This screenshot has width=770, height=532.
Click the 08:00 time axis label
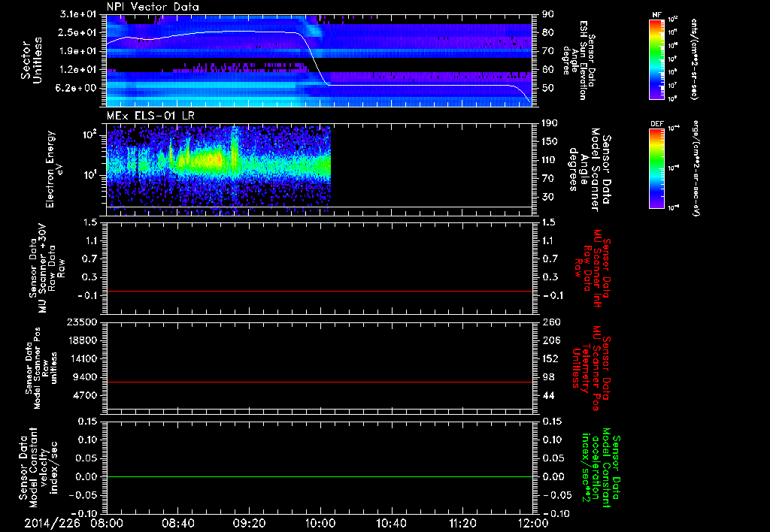click(x=107, y=523)
